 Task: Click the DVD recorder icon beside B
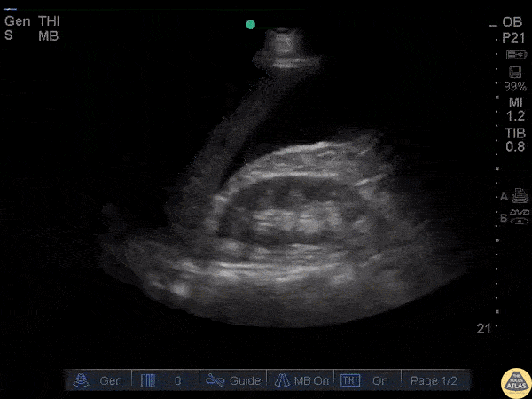tap(520, 216)
